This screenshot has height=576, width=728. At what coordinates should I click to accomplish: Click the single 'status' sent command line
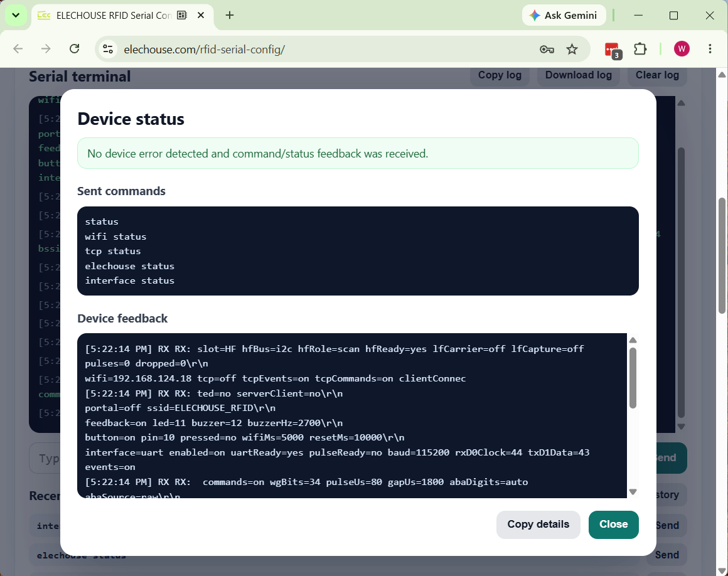102,222
